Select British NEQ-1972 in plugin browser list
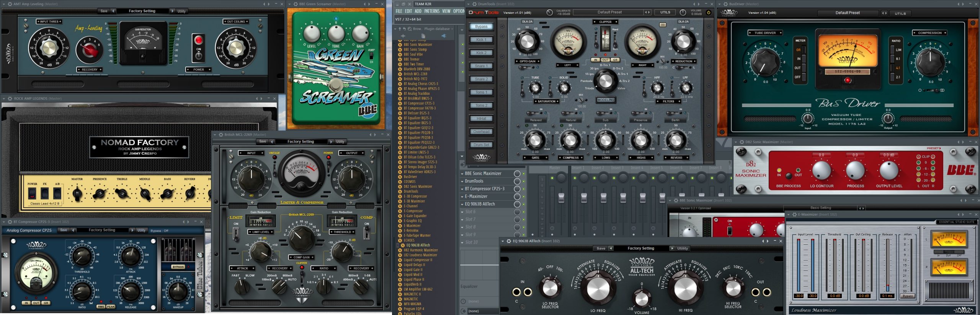 tap(415, 79)
